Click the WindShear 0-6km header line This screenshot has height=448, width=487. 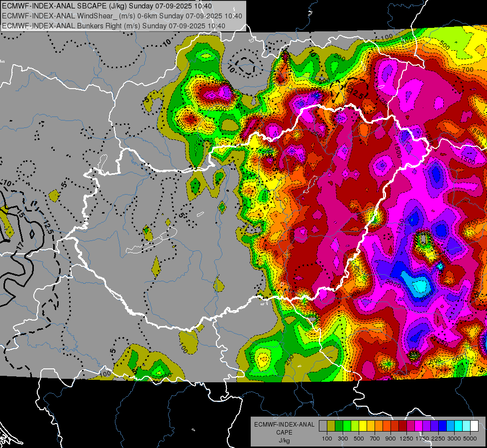coord(122,16)
